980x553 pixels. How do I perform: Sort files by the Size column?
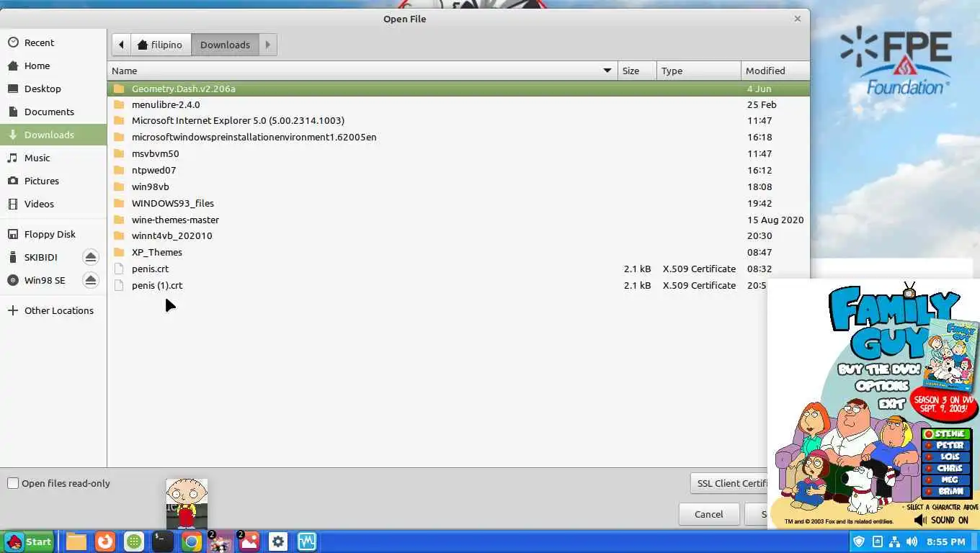(637, 71)
